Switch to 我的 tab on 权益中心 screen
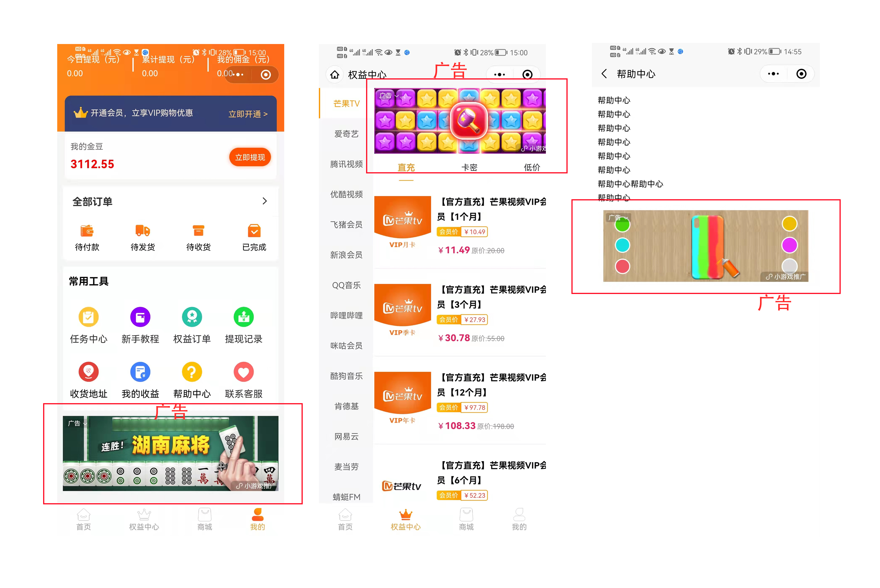 click(519, 519)
